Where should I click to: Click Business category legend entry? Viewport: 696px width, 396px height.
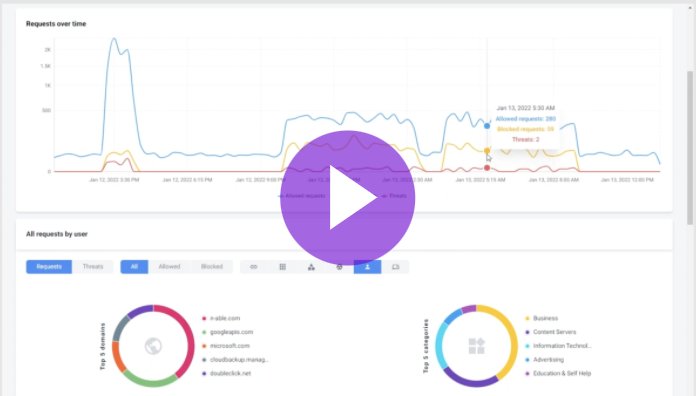click(542, 318)
